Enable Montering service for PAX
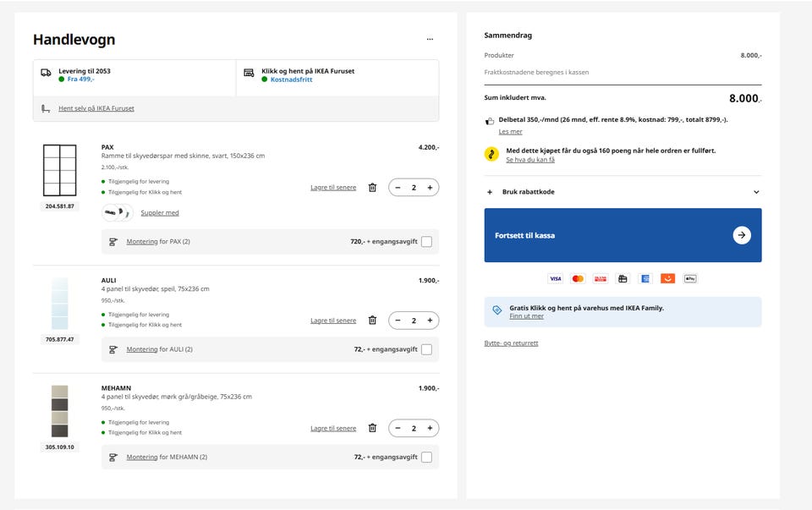812x510 pixels. 426,242
